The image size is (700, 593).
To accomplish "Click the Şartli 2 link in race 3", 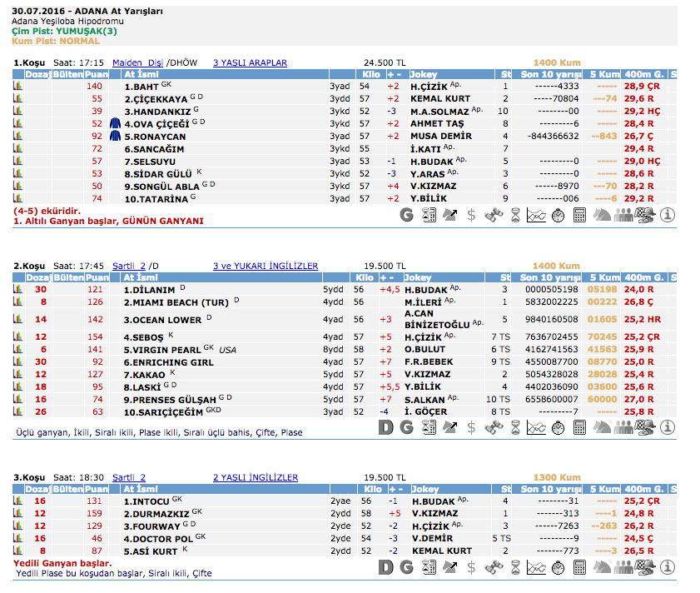I will 129,477.
